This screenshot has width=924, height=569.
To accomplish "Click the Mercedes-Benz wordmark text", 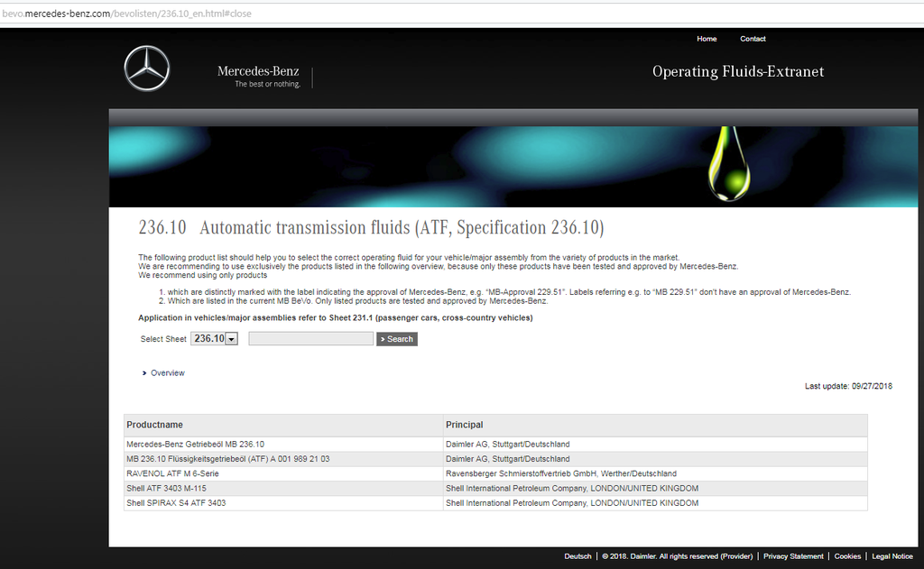I will coord(258,71).
